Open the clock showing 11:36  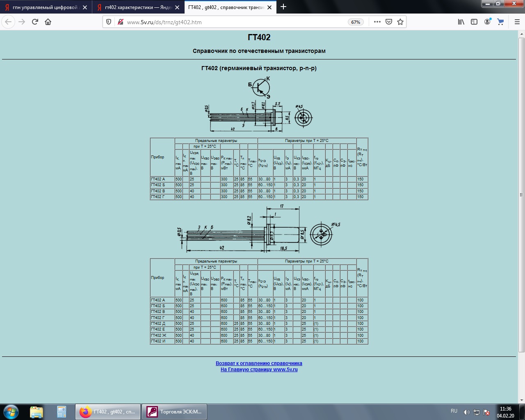click(x=506, y=412)
